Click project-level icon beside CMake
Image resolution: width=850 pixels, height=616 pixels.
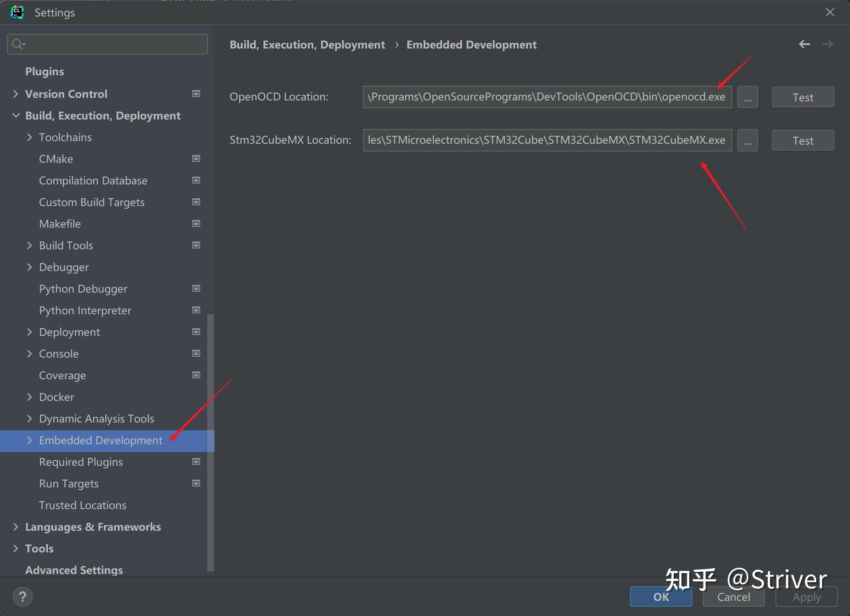click(x=196, y=158)
